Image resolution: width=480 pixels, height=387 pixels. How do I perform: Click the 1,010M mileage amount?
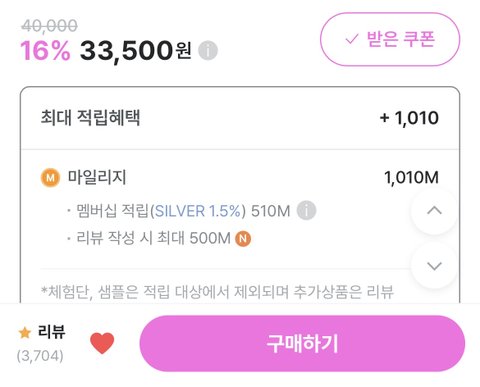point(411,178)
